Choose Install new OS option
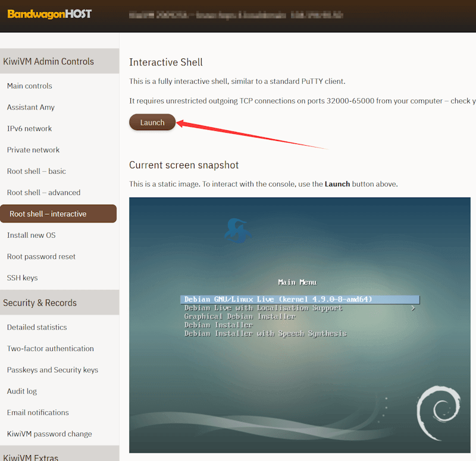The image size is (476, 461). [31, 235]
